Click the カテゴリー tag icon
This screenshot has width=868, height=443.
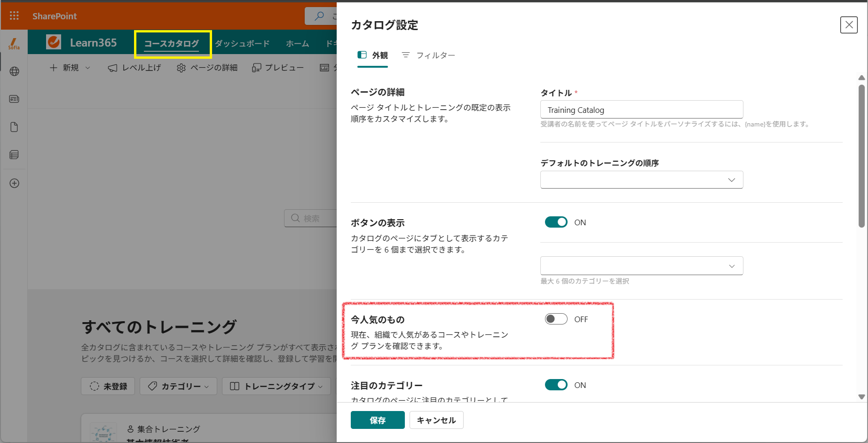[152, 386]
